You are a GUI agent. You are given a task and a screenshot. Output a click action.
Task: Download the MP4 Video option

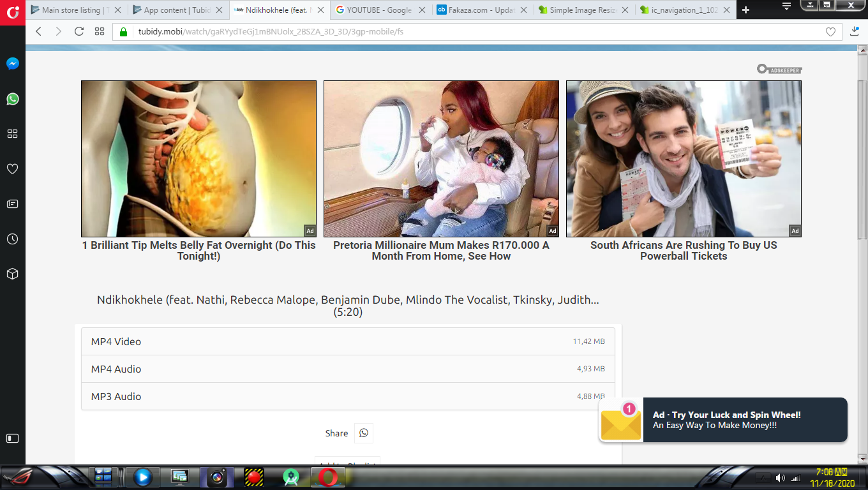(348, 341)
